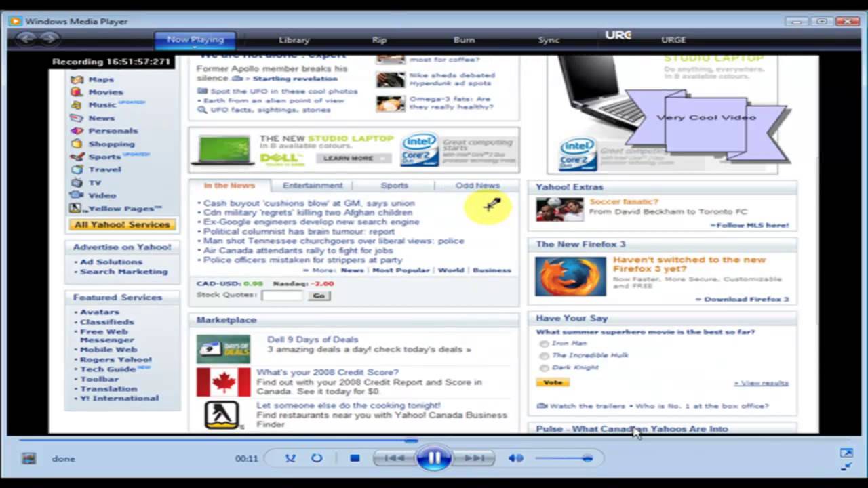The height and width of the screenshot is (488, 868).
Task: Open Search Marketing link
Action: [x=124, y=272]
